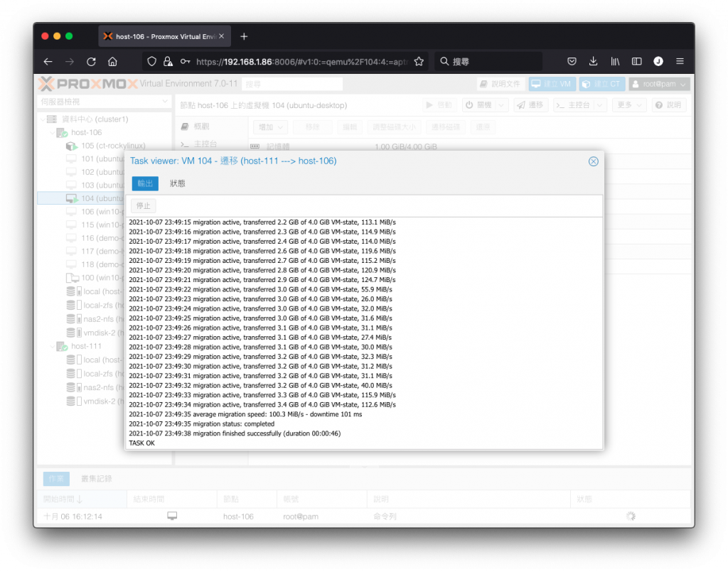
Task: Bookmark page with the star icon
Action: coord(419,62)
